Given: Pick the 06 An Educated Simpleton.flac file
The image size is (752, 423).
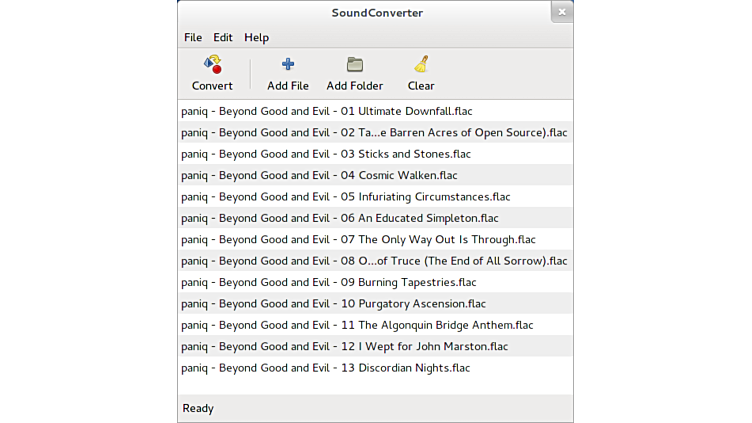Looking at the screenshot, I should click(339, 218).
